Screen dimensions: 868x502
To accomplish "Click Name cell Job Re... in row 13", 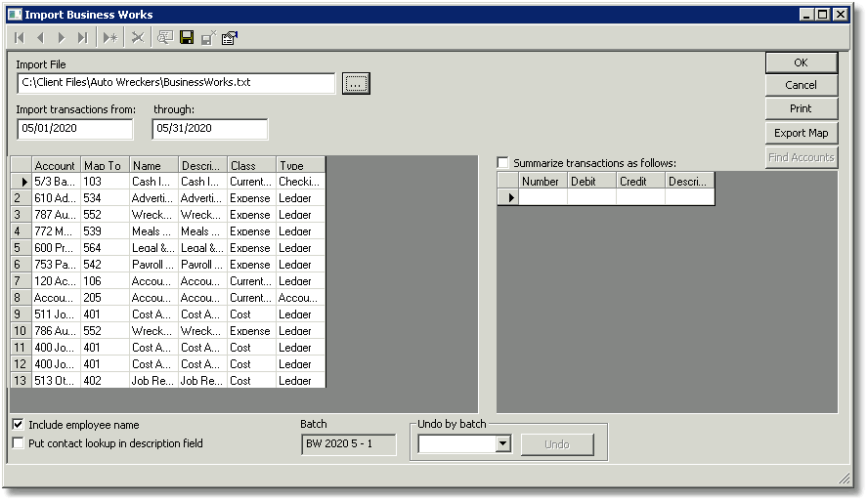I will coord(153,380).
